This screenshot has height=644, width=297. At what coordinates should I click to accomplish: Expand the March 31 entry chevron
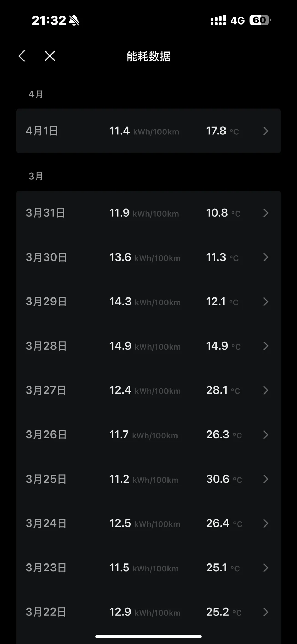tap(265, 213)
